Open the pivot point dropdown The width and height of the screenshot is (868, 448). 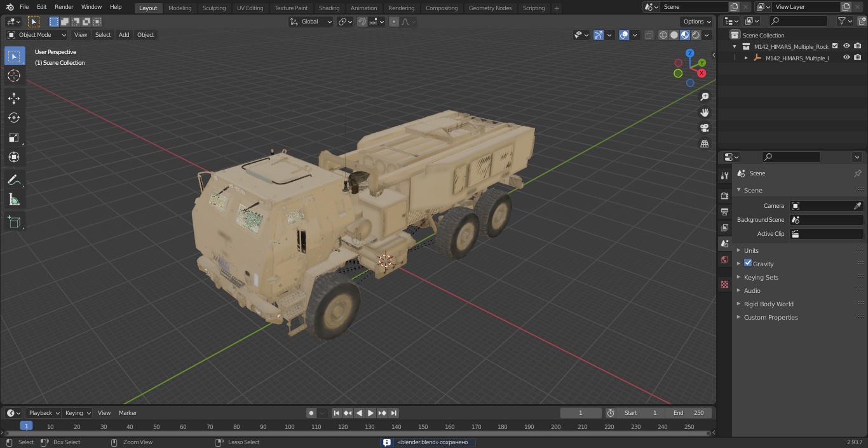(x=345, y=22)
